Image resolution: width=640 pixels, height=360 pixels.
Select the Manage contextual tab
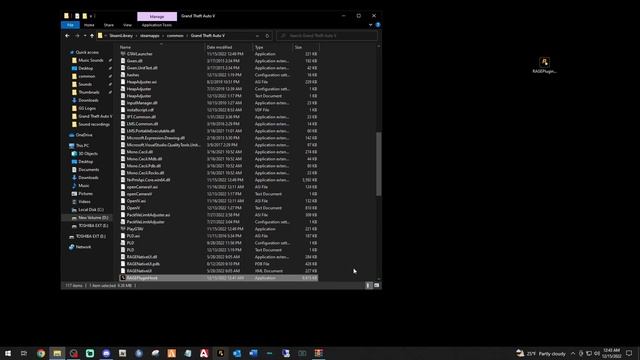[x=157, y=16]
